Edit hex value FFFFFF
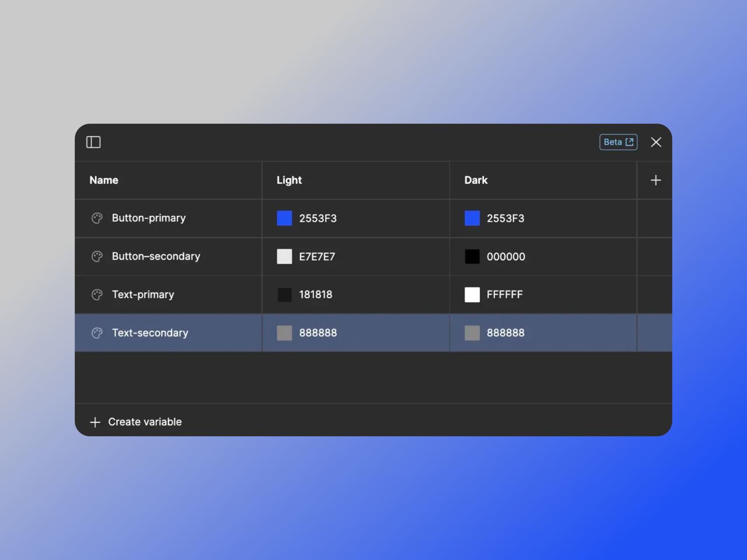This screenshot has width=747, height=560. (505, 295)
